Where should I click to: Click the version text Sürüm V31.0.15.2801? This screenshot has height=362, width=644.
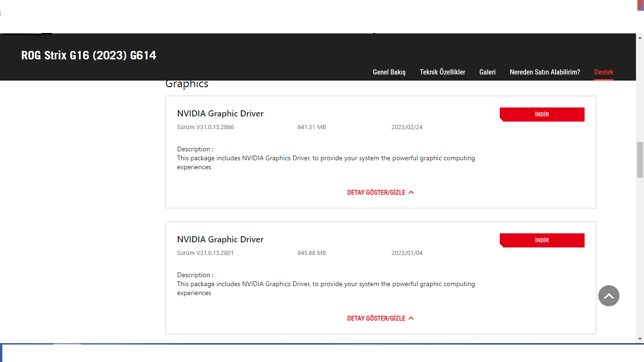(x=206, y=253)
